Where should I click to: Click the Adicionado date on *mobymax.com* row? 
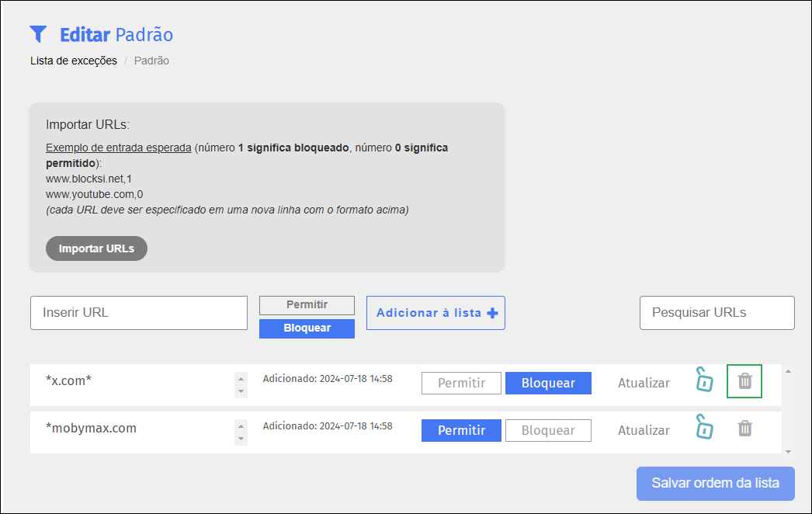click(x=328, y=426)
